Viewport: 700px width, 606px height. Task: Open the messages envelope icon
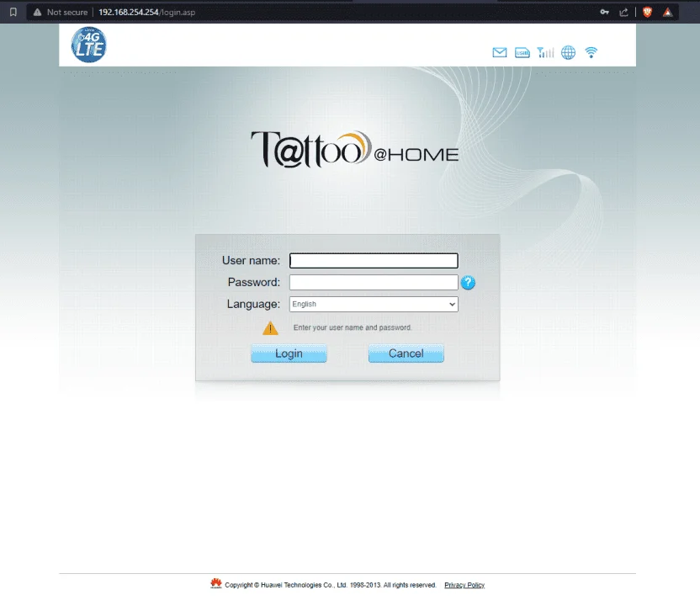point(500,53)
